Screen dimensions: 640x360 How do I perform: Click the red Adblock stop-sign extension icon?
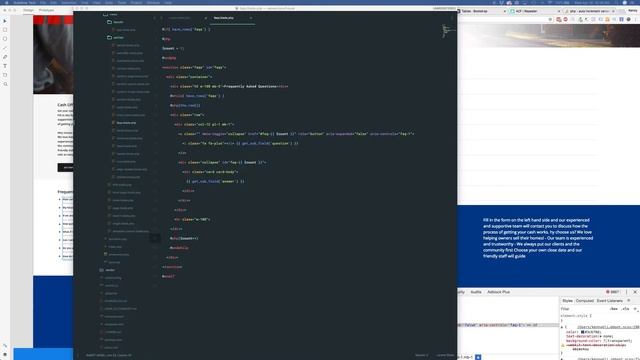pyautogui.click(x=565, y=19)
